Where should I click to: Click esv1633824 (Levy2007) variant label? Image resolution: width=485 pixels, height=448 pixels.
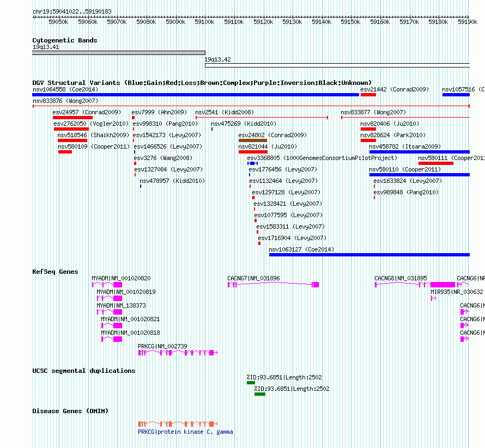[408, 181]
